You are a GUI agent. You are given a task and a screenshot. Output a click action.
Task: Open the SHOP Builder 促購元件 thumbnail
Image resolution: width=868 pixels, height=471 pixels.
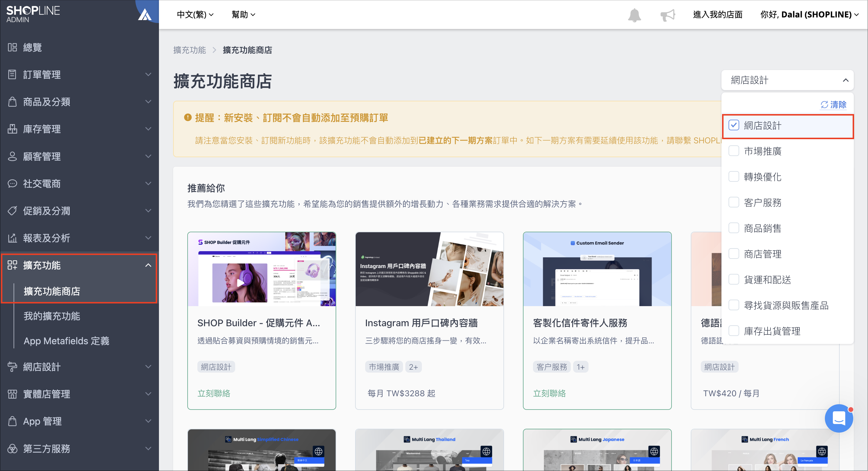(262, 269)
